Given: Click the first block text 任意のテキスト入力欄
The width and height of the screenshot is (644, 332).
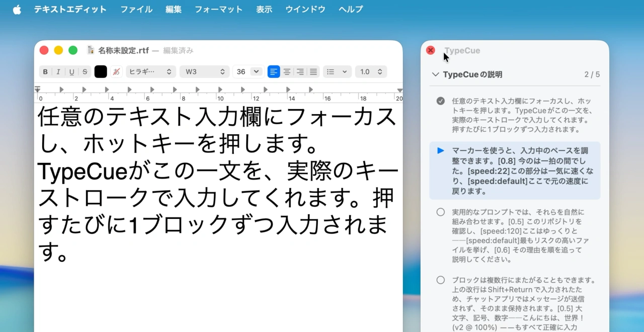Looking at the screenshot, I should point(522,115).
